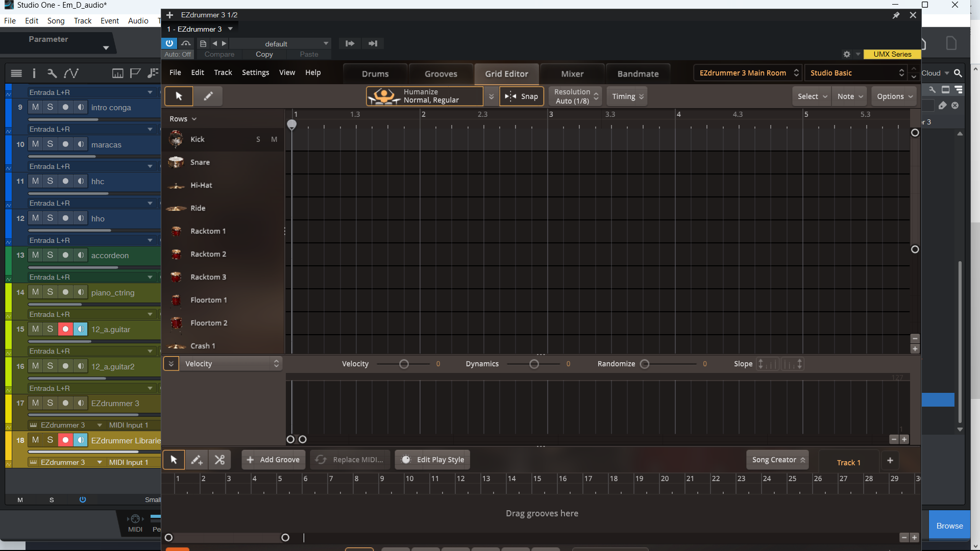Click the Snare drum row icon

[x=176, y=162]
